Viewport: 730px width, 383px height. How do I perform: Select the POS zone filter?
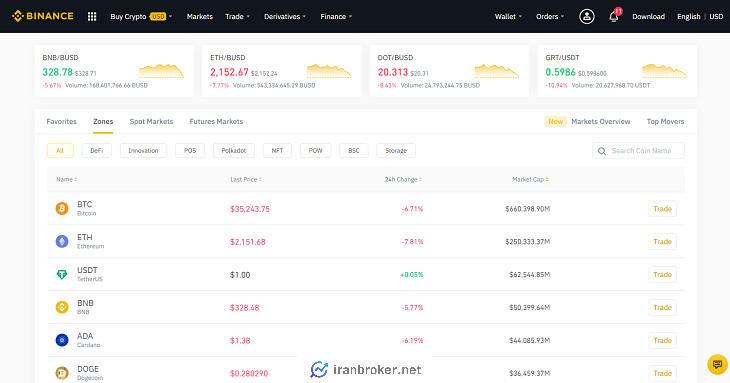(x=190, y=150)
